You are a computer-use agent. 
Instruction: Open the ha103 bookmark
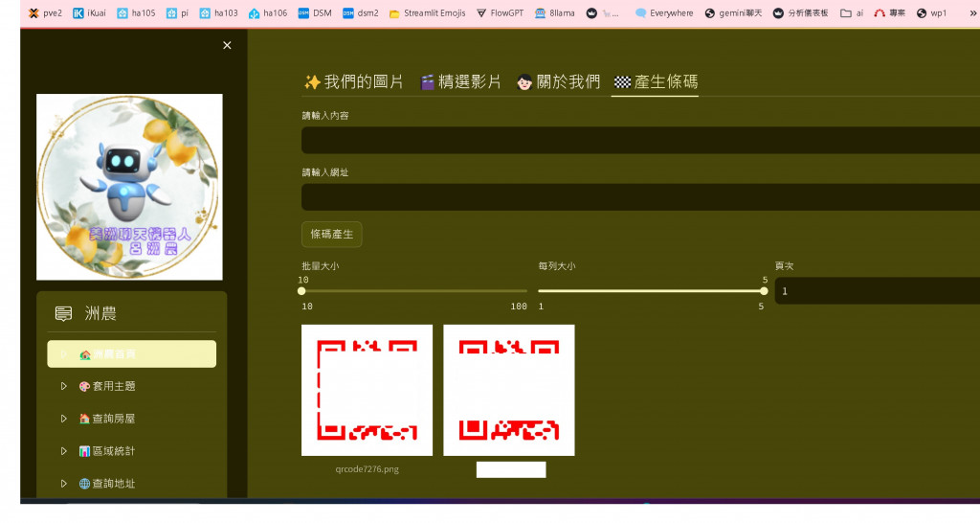click(x=219, y=13)
